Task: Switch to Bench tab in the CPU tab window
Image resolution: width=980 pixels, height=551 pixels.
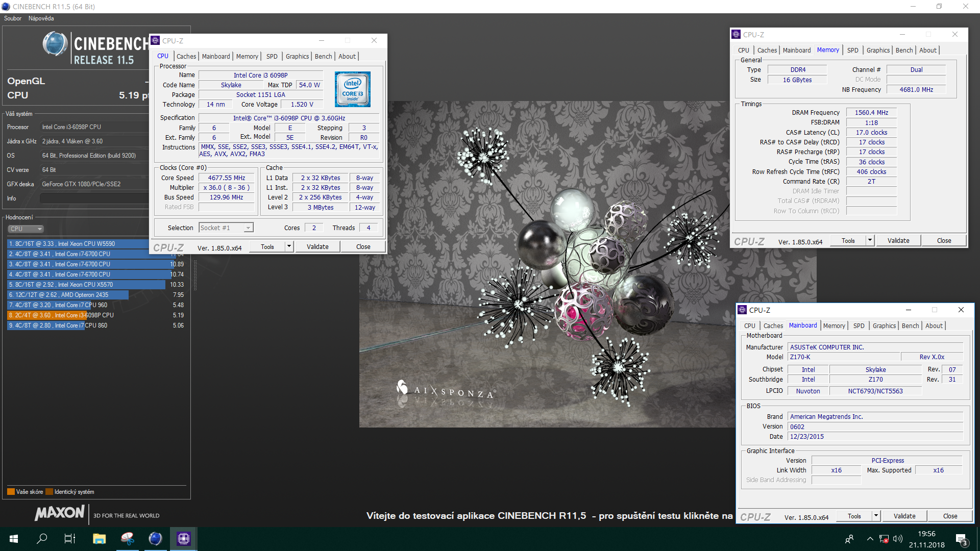Action: [x=323, y=57]
